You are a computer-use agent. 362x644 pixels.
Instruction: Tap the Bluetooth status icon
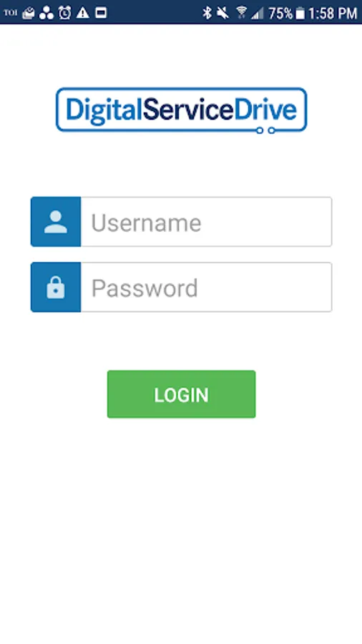[207, 13]
